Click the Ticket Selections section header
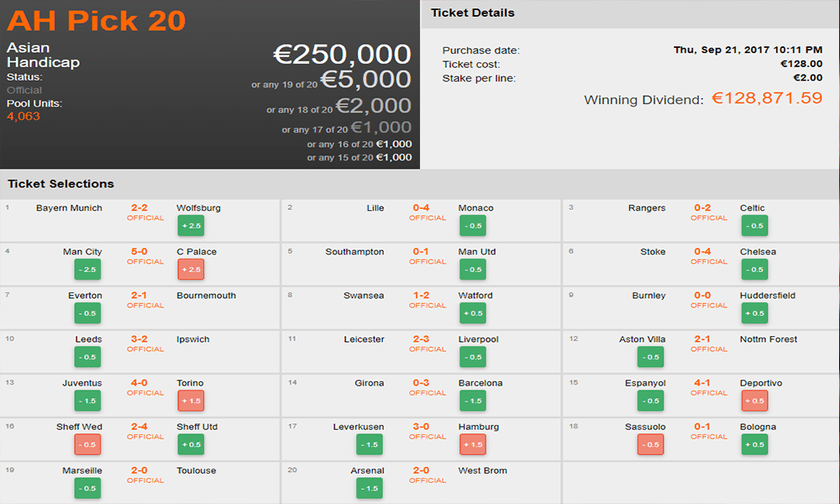The width and height of the screenshot is (840, 504). [x=60, y=184]
